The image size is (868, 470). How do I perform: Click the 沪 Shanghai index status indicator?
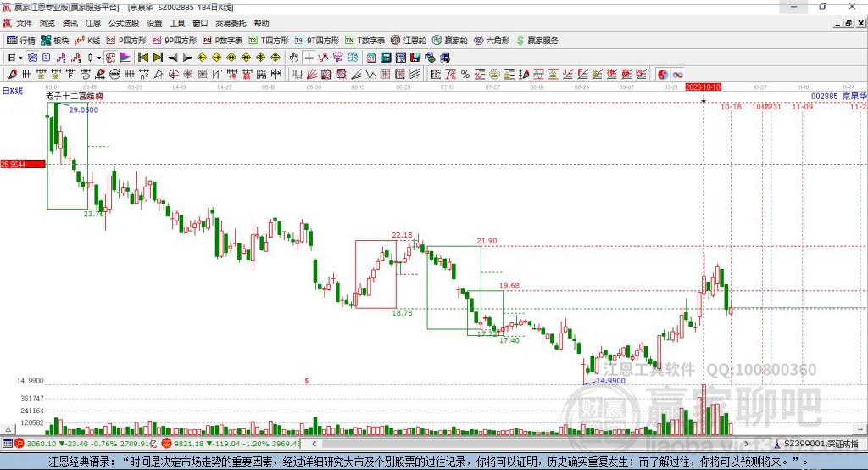click(x=19, y=444)
